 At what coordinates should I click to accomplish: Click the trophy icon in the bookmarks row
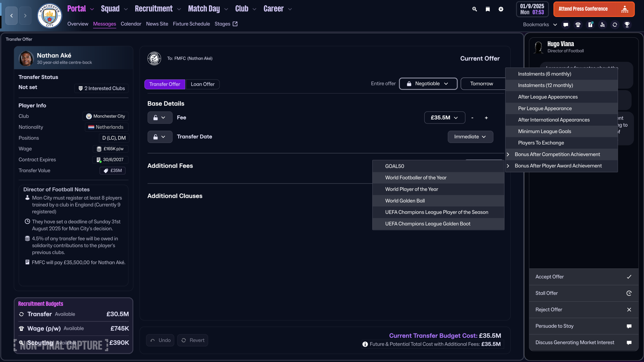[627, 25]
